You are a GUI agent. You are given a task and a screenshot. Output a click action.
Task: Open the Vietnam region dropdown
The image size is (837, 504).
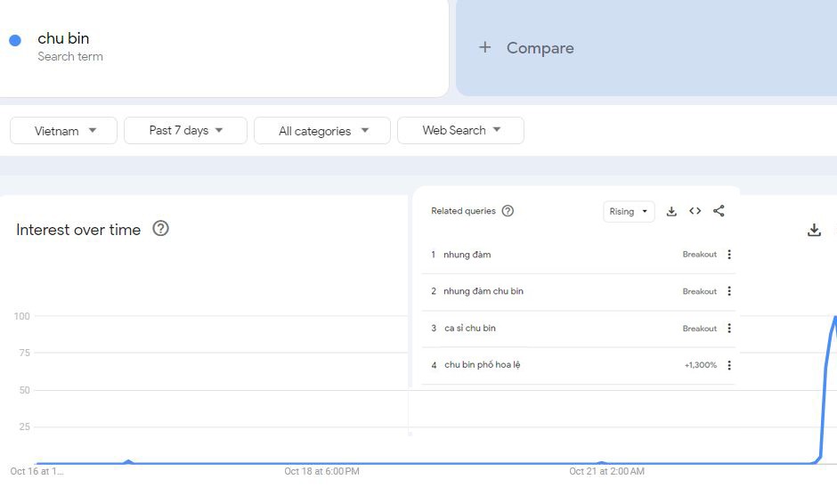[64, 131]
